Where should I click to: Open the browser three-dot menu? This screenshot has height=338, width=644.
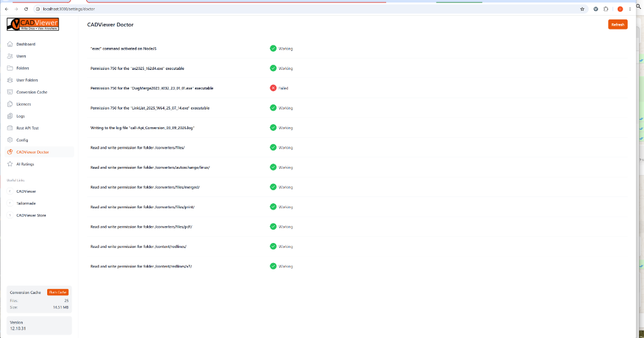tap(630, 9)
